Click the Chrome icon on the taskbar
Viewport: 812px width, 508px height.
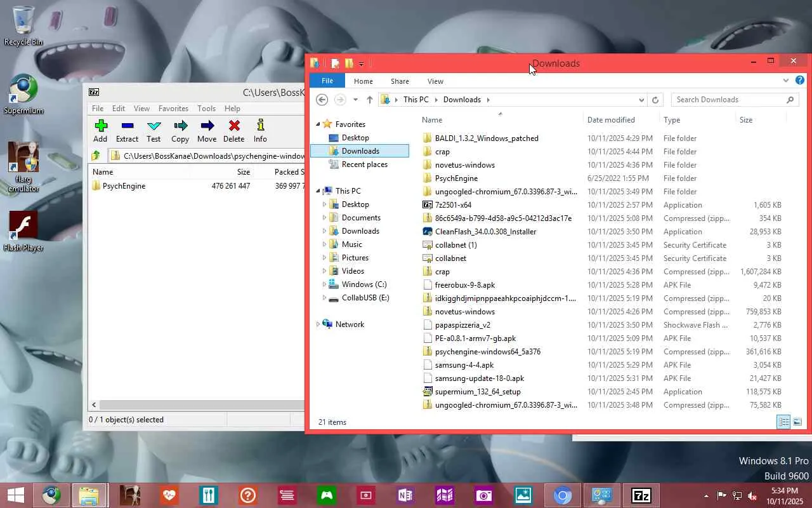pos(563,495)
